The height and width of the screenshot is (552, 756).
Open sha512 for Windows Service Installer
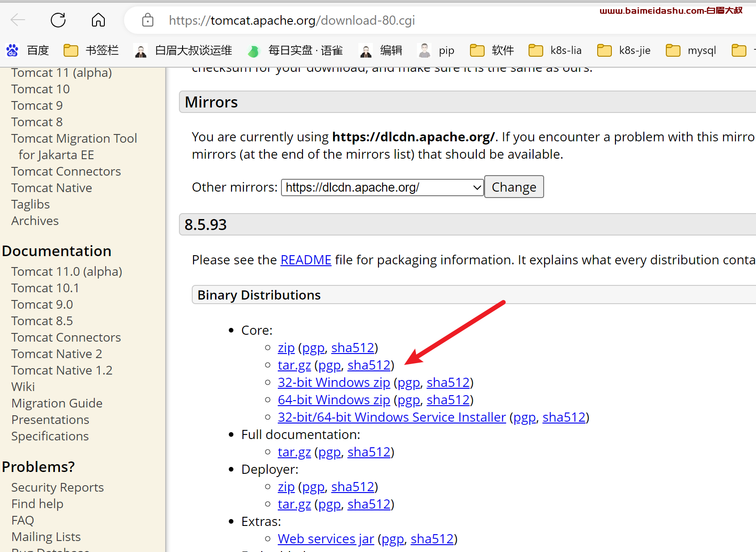(564, 417)
